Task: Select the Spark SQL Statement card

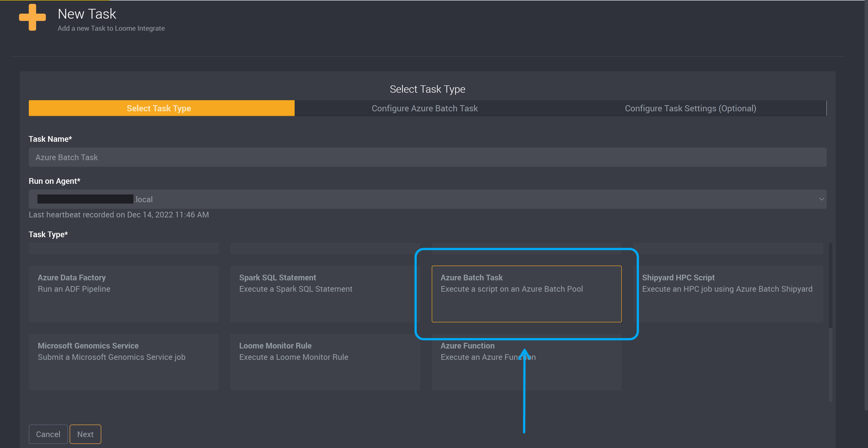Action: [x=325, y=294]
